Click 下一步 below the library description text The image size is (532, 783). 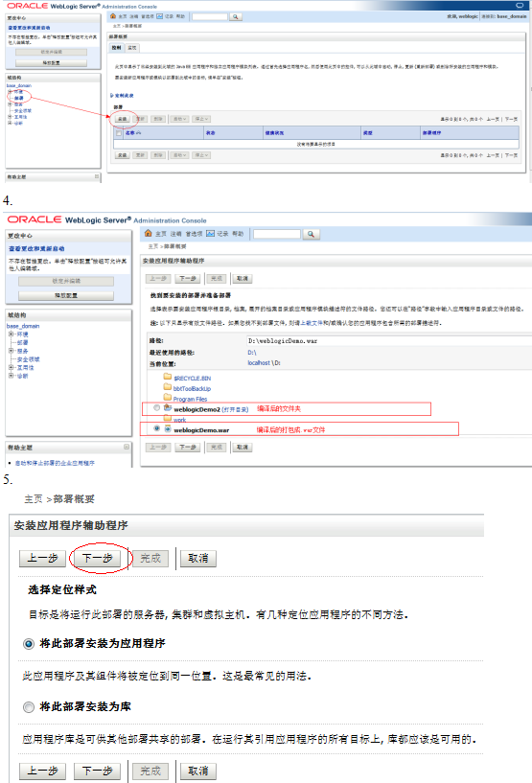98,771
